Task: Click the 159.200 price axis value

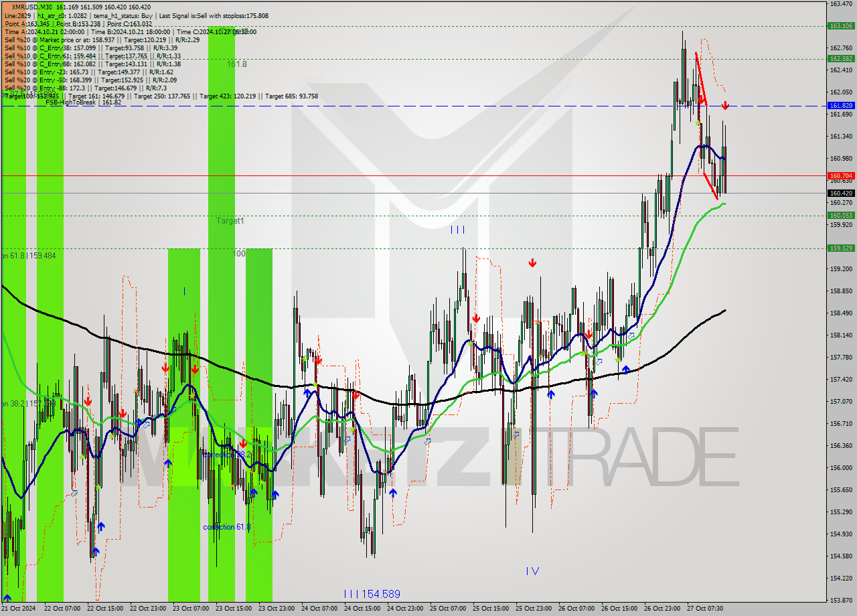Action: point(841,269)
